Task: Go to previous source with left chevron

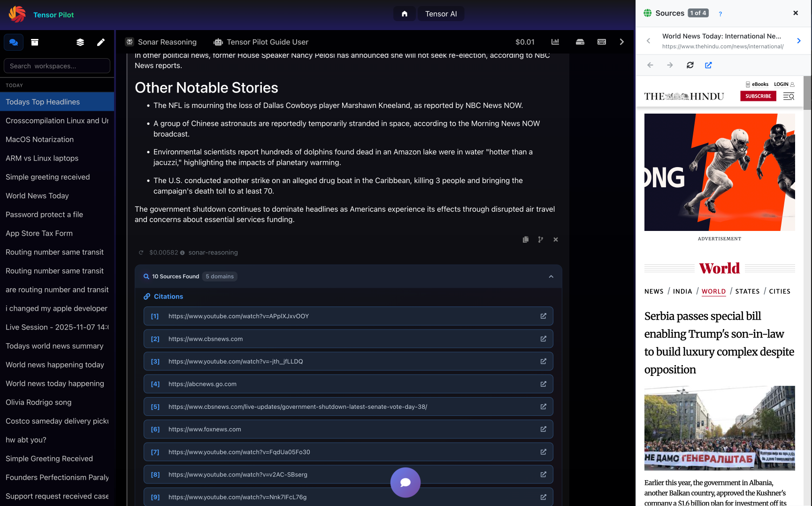Action: point(648,41)
